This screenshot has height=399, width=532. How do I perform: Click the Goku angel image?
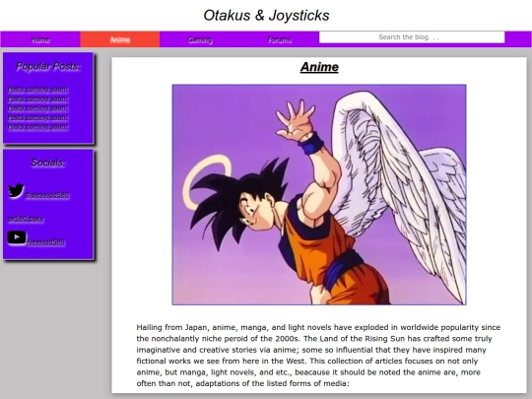pos(319,195)
